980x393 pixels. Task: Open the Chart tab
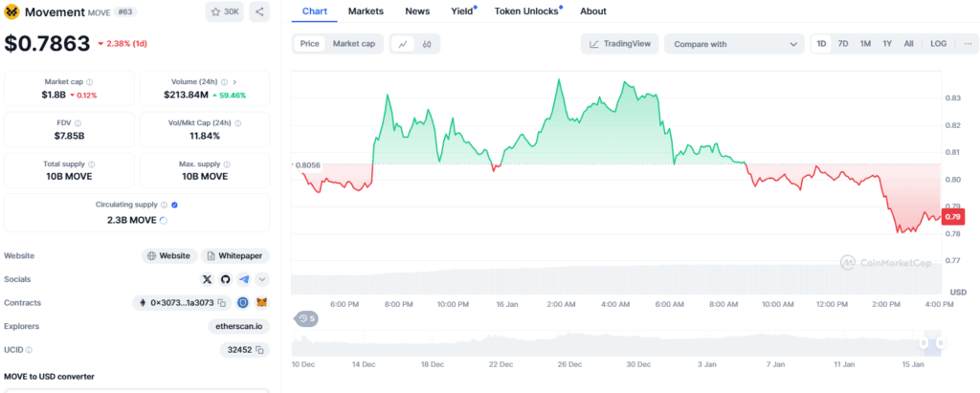click(x=314, y=11)
